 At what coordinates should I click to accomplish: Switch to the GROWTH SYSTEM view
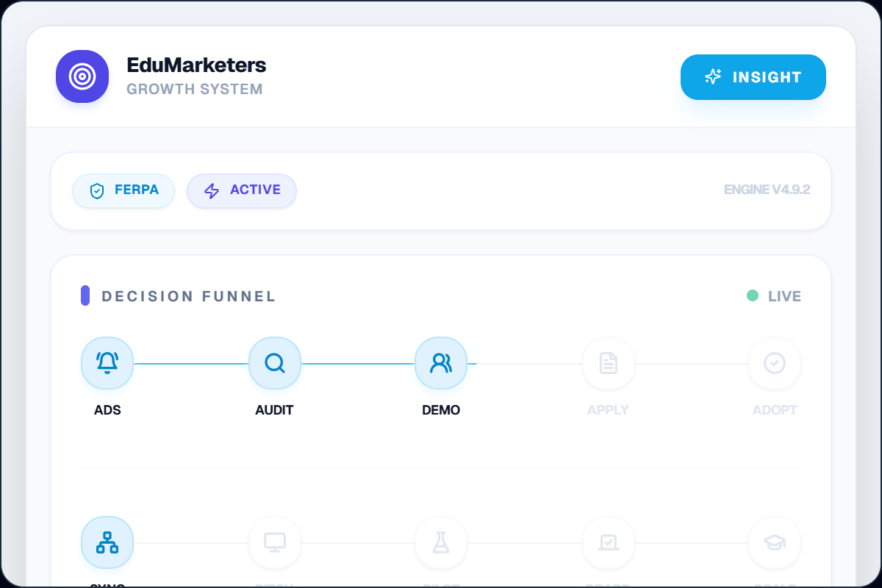[x=194, y=89]
